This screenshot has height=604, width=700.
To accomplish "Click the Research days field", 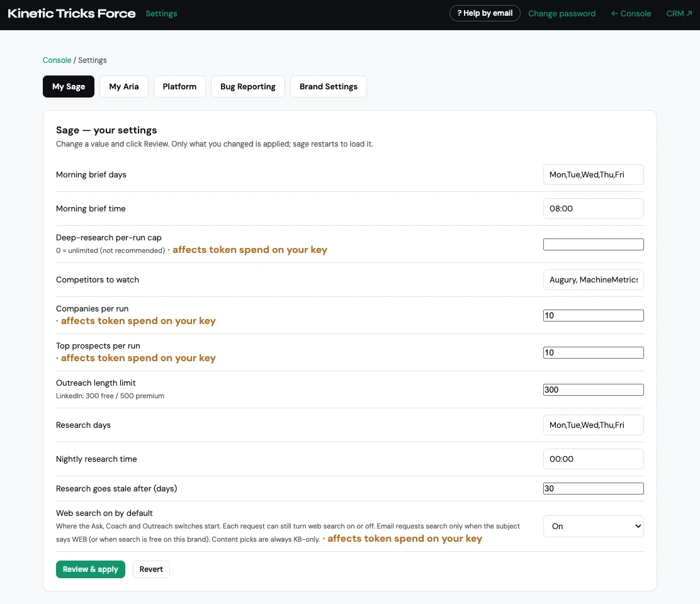I will pos(594,425).
